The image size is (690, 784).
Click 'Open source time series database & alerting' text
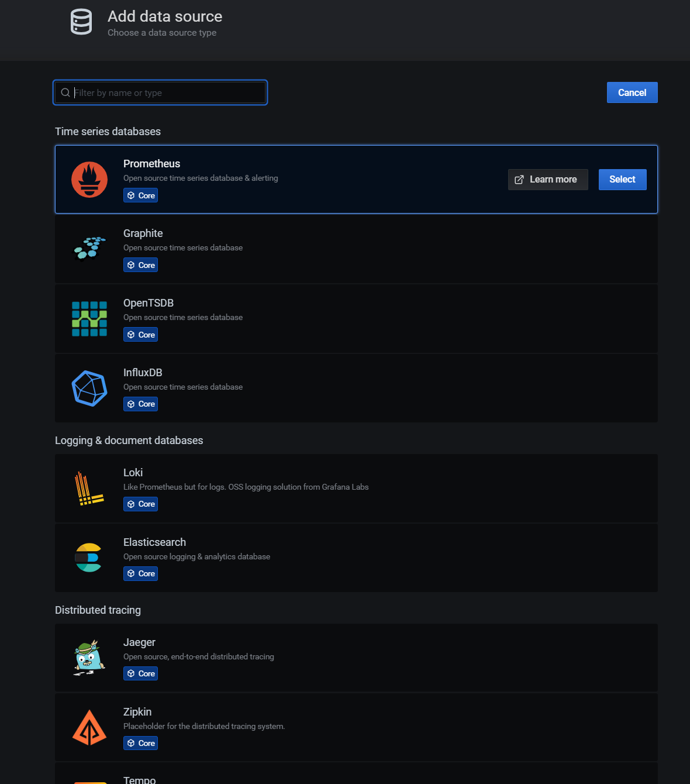pyautogui.click(x=201, y=178)
